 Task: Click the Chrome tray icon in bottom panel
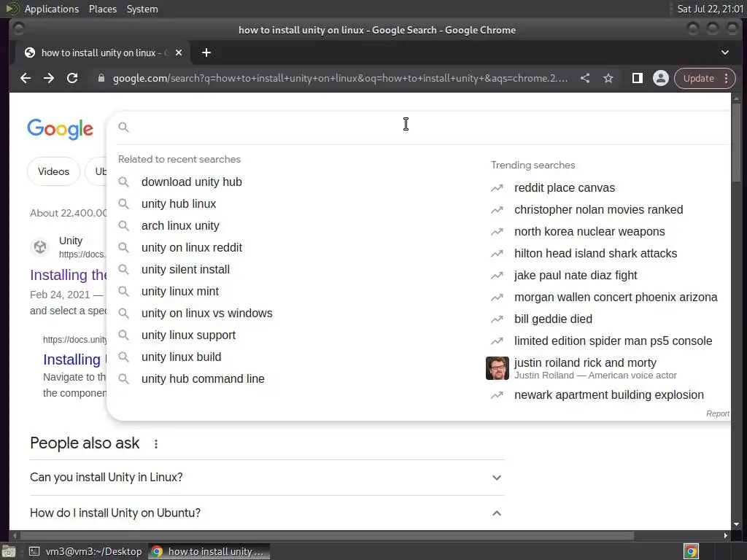(691, 551)
